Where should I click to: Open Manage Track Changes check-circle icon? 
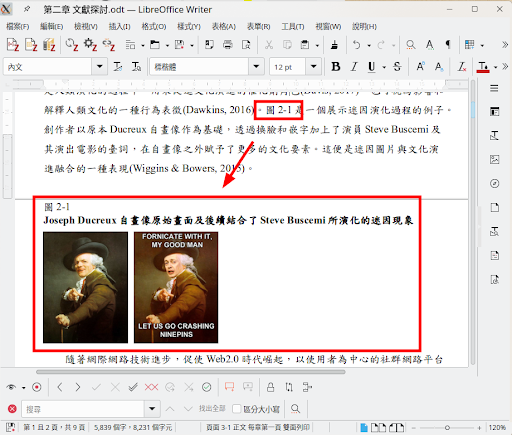pyautogui.click(x=207, y=387)
